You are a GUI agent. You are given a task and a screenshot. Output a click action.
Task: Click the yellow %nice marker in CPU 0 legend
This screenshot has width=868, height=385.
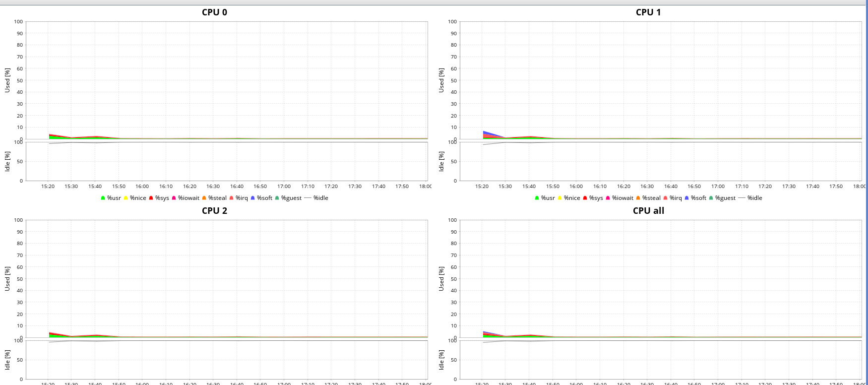[126, 198]
